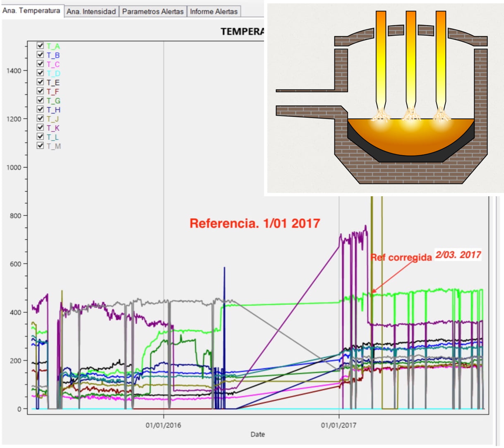Select the Parametros Alertas tab
Viewport: 504px width, 448px height.
pyautogui.click(x=153, y=12)
